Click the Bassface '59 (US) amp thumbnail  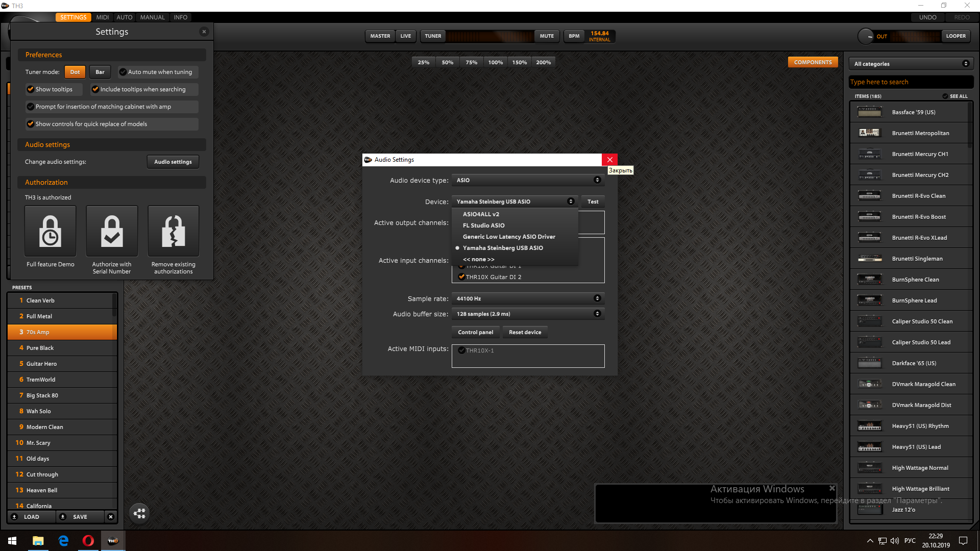870,112
